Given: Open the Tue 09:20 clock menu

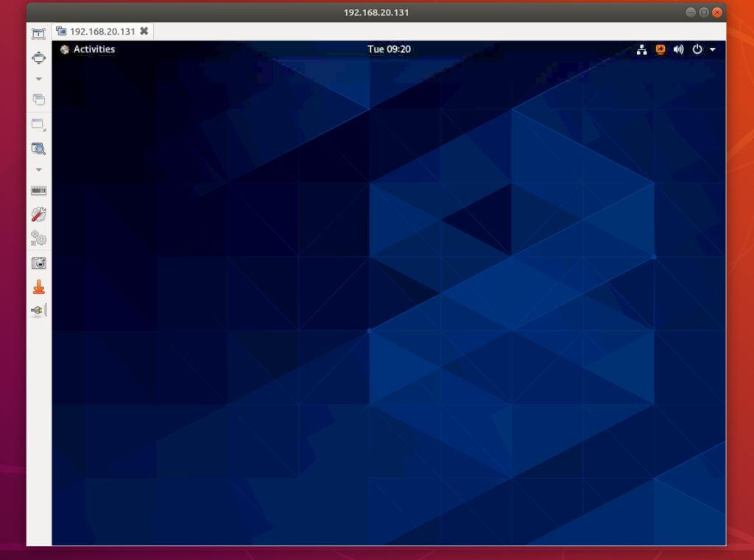Looking at the screenshot, I should [389, 49].
